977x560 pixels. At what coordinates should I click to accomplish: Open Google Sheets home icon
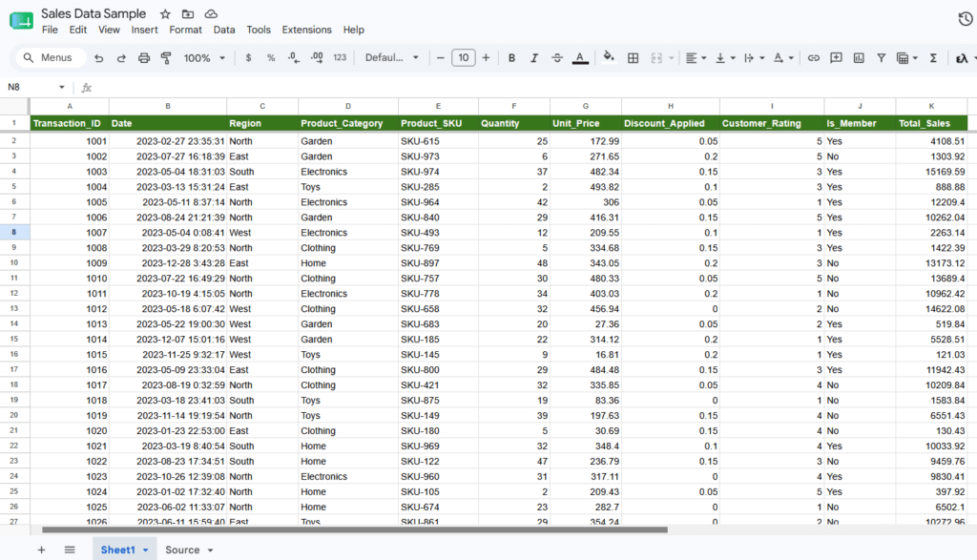21,21
